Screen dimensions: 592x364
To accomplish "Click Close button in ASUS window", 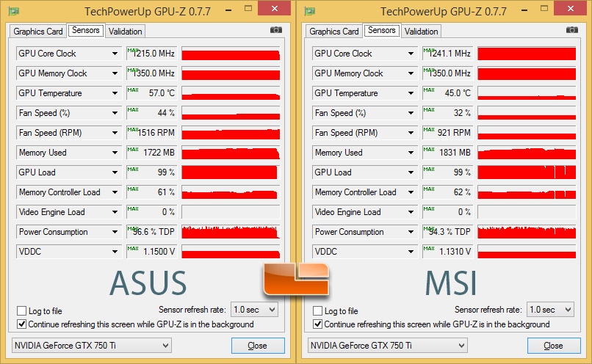I will pos(258,346).
